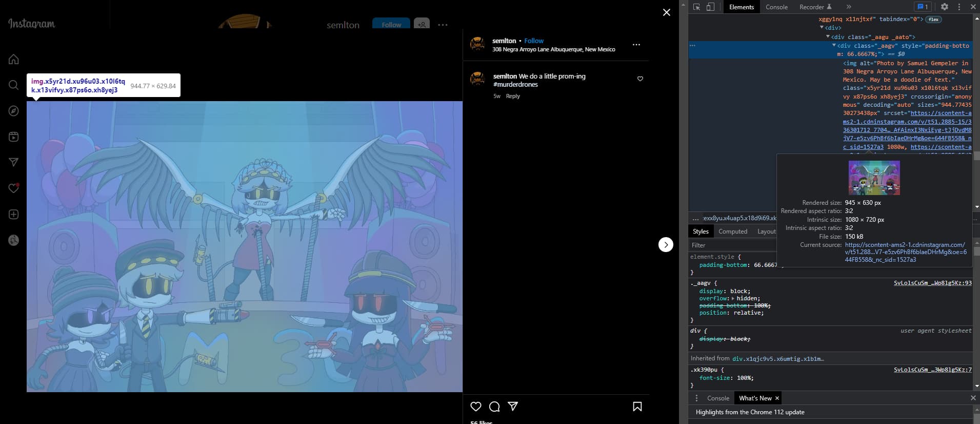
Task: Open profile avatar in sidebar
Action: (14, 240)
